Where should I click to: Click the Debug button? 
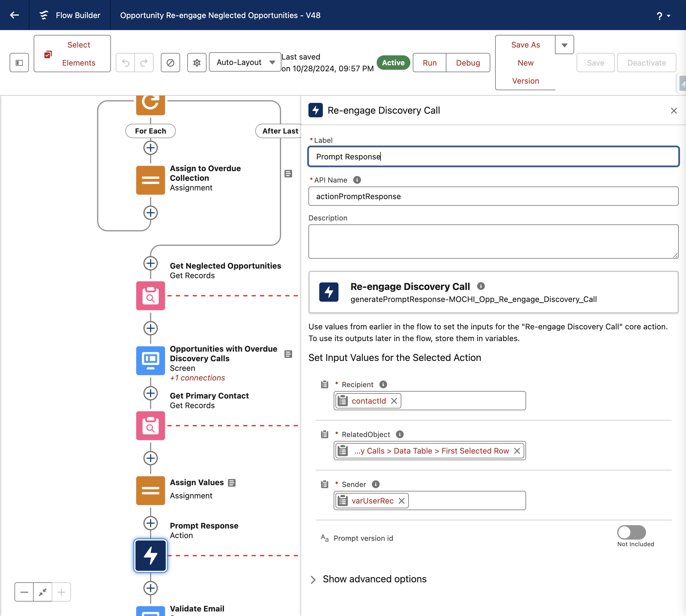coord(468,63)
